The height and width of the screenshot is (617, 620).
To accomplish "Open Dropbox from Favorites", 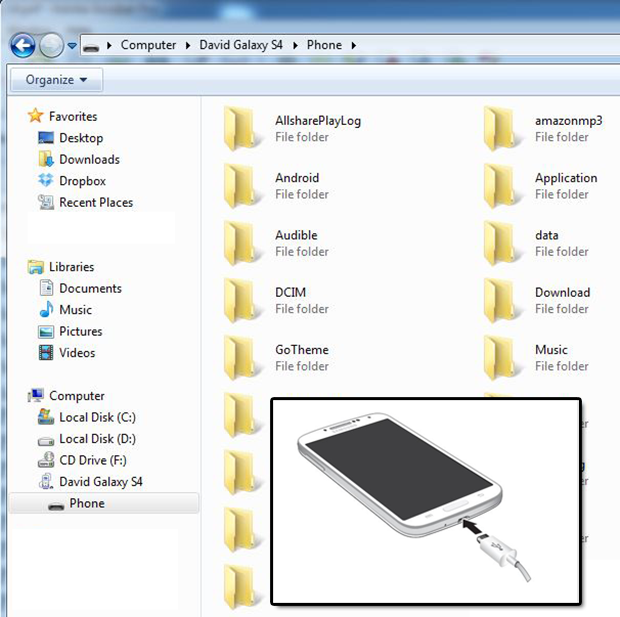I will pyautogui.click(x=82, y=181).
